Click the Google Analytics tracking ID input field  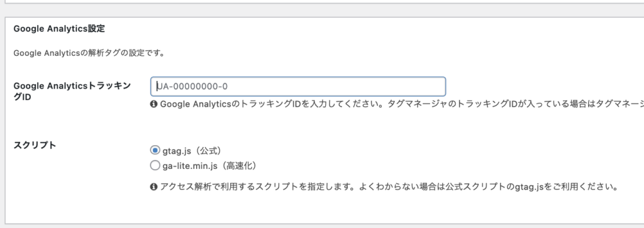pos(297,87)
